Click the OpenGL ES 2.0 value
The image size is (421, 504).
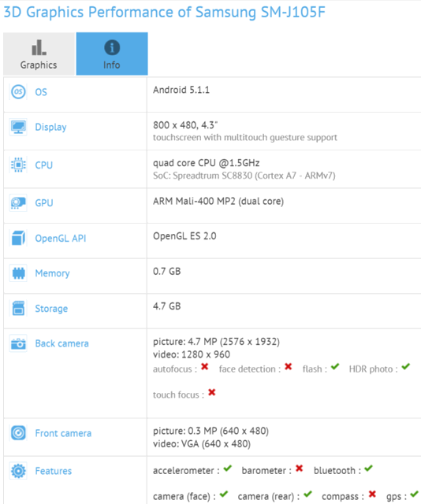point(184,236)
